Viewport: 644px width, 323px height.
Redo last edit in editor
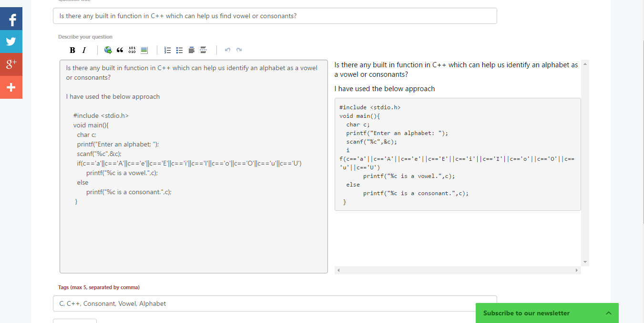[239, 50]
